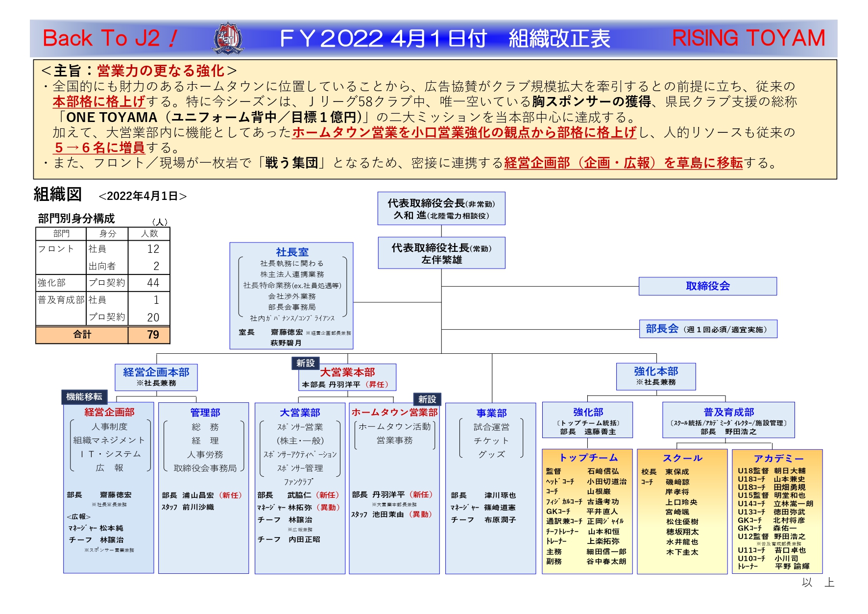Screen dimensions: 868x614
Task: Click the '強化部' box
Action: pyautogui.click(x=588, y=420)
